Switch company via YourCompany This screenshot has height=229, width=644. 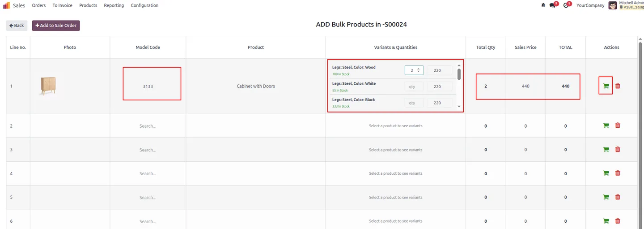click(590, 5)
